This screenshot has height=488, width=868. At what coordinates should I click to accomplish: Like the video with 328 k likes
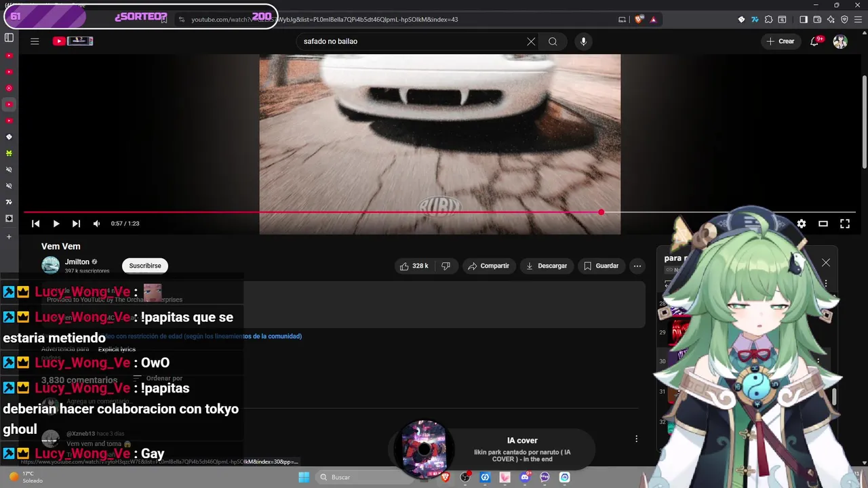[x=414, y=266]
